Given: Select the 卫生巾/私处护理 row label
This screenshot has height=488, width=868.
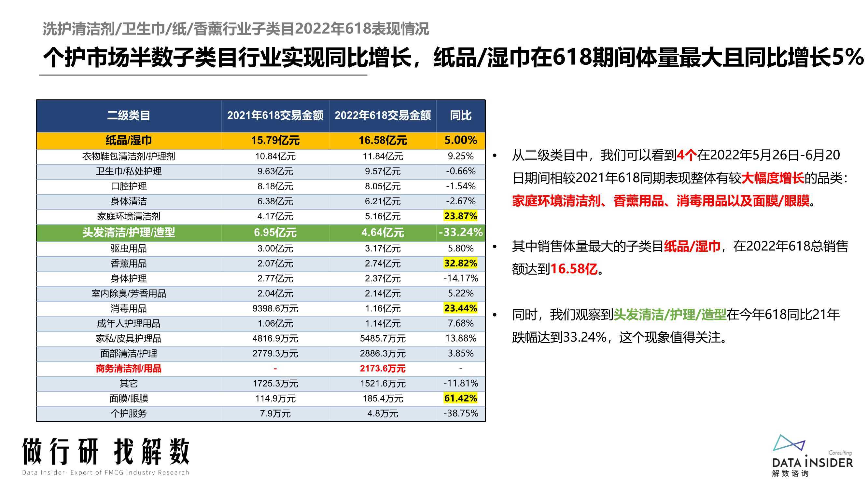Looking at the screenshot, I should 129,171.
